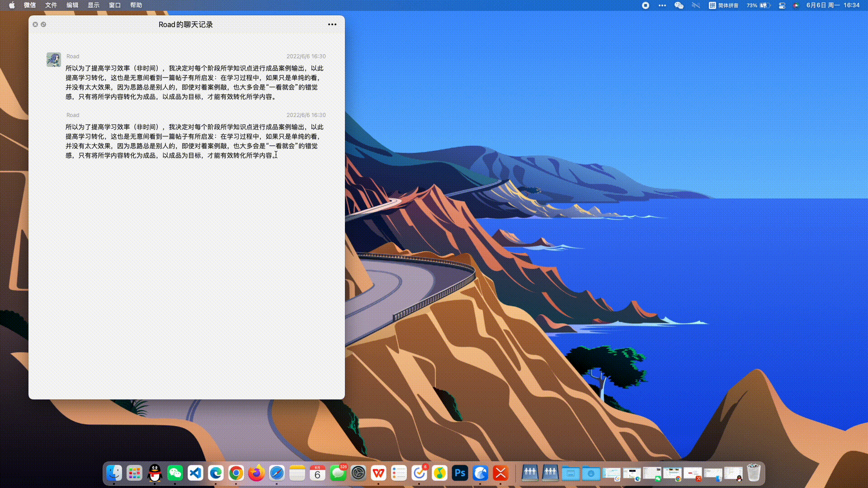Open QQ from the Dock

[155, 473]
